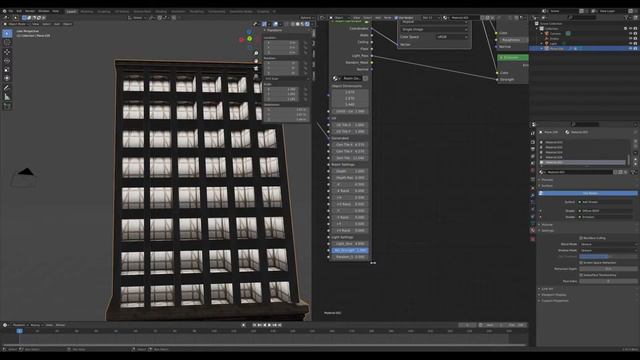
Task: Click the viewport pan hand icon
Action: click(256, 61)
